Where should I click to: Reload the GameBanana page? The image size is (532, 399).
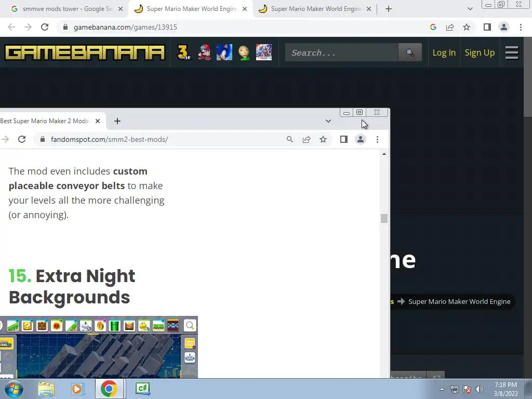click(45, 27)
